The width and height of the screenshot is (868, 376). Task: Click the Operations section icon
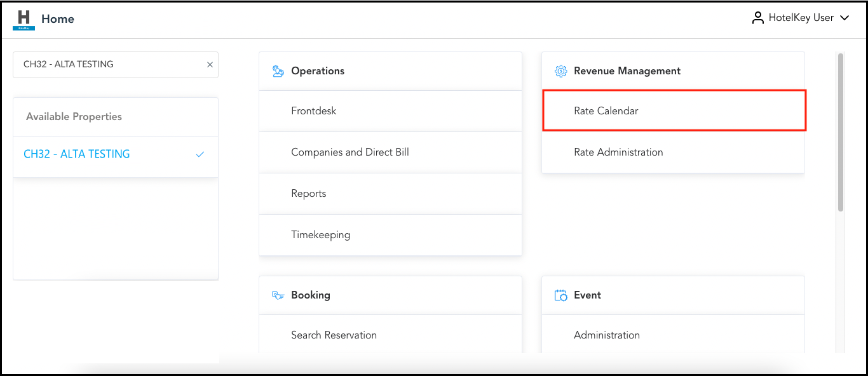[278, 71]
